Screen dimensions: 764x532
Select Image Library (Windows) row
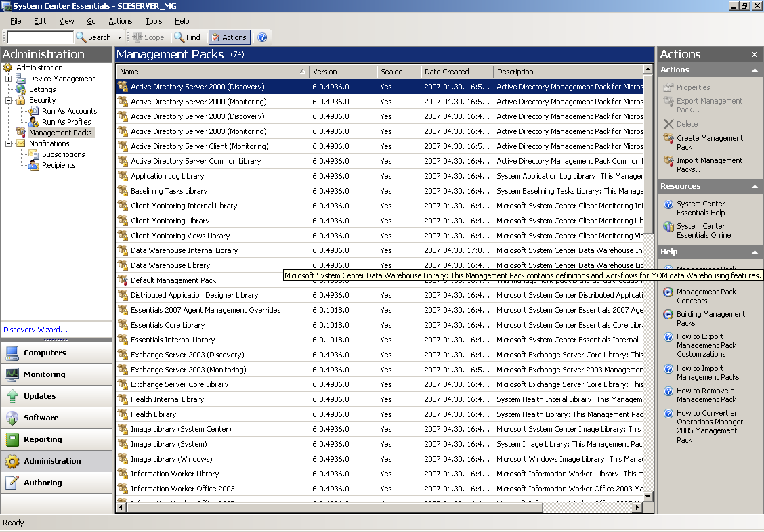click(379, 459)
